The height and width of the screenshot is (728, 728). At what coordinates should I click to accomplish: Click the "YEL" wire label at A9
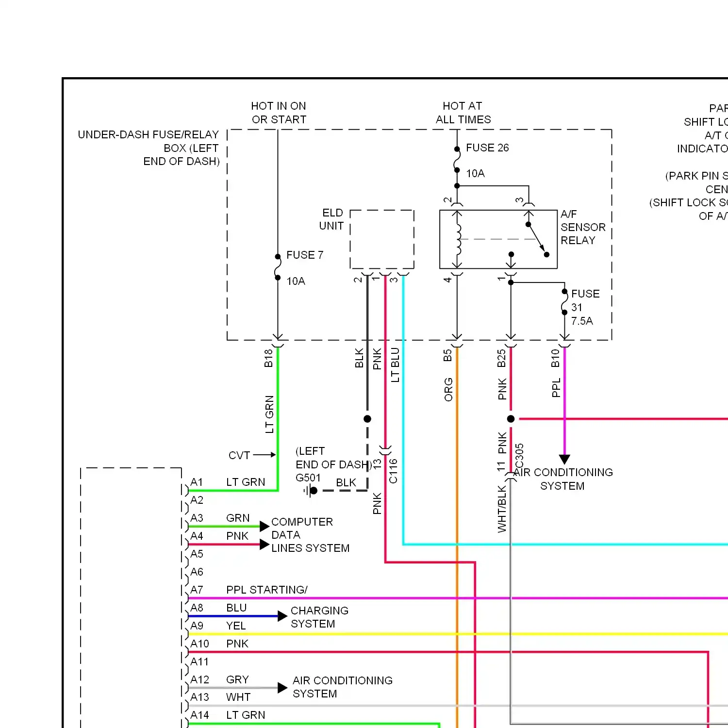[236, 626]
